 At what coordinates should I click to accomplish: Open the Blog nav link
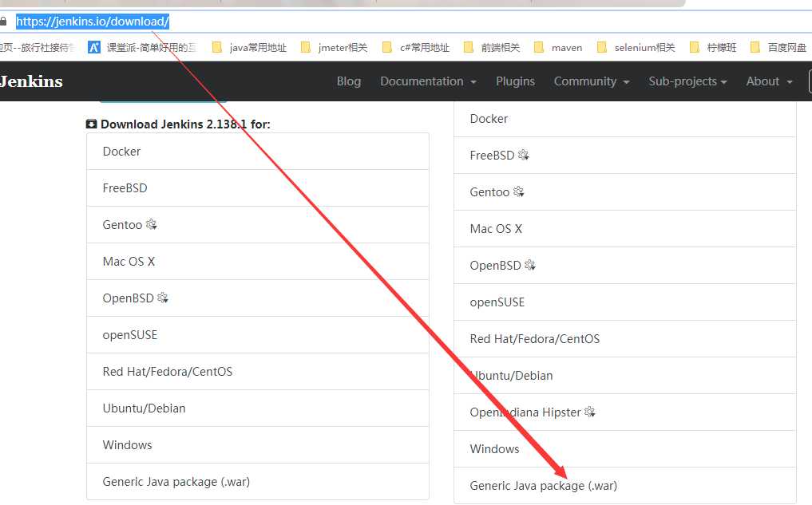tap(349, 81)
